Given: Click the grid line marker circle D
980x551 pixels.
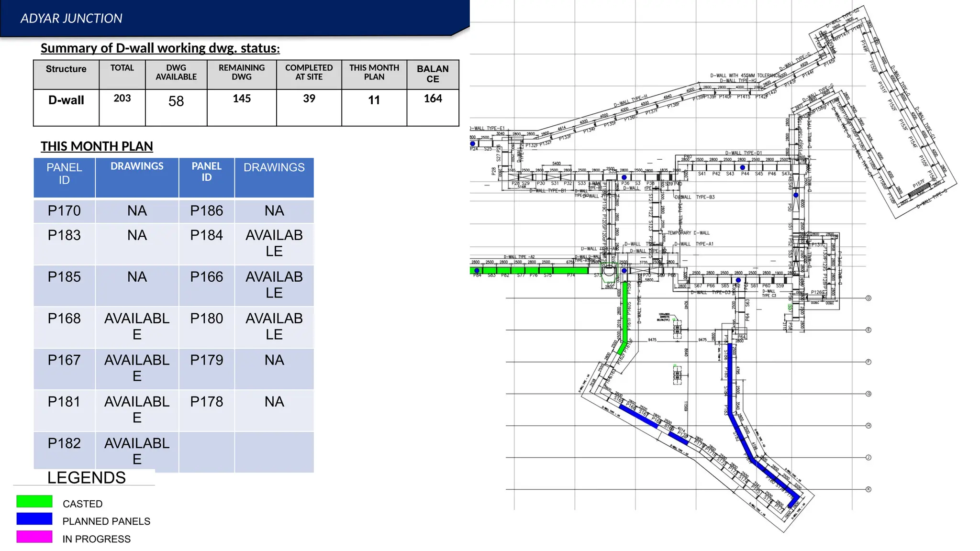Looking at the screenshot, I should [869, 298].
